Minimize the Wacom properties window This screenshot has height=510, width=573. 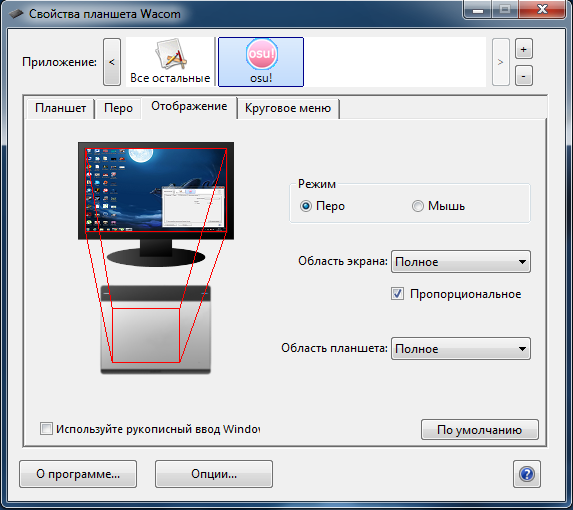coord(478,9)
